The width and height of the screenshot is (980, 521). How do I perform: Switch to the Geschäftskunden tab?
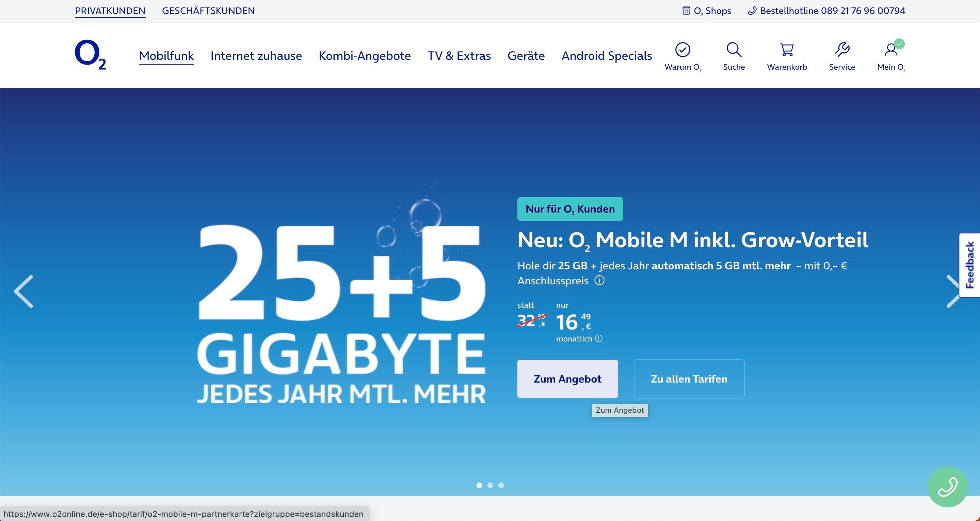tap(208, 11)
